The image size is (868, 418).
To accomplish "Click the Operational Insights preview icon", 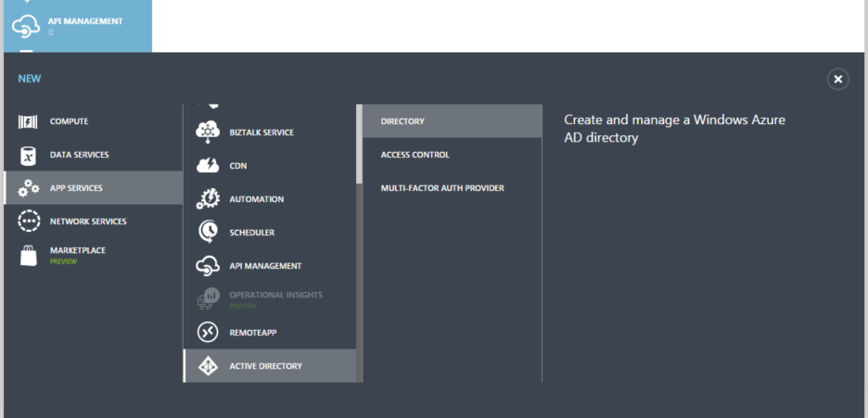I will 208,299.
